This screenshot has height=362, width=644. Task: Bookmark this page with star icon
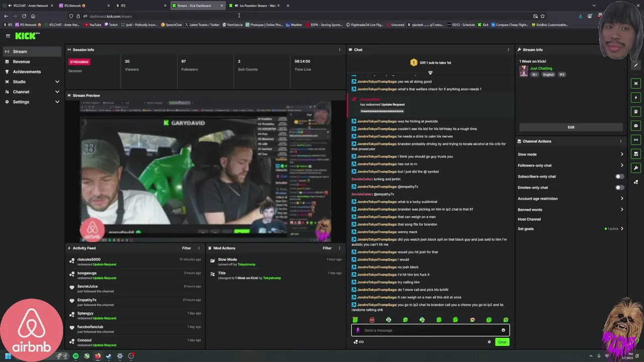coord(542,16)
